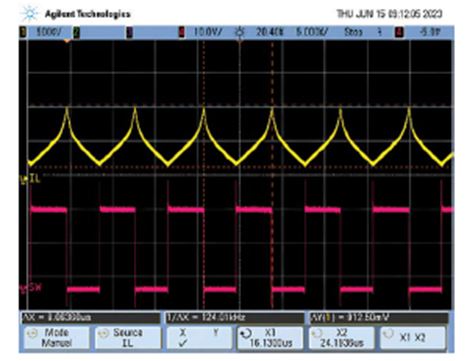Viewport: 467px width, 361px height.
Task: Select the Y cursor option
Action: 216,332
